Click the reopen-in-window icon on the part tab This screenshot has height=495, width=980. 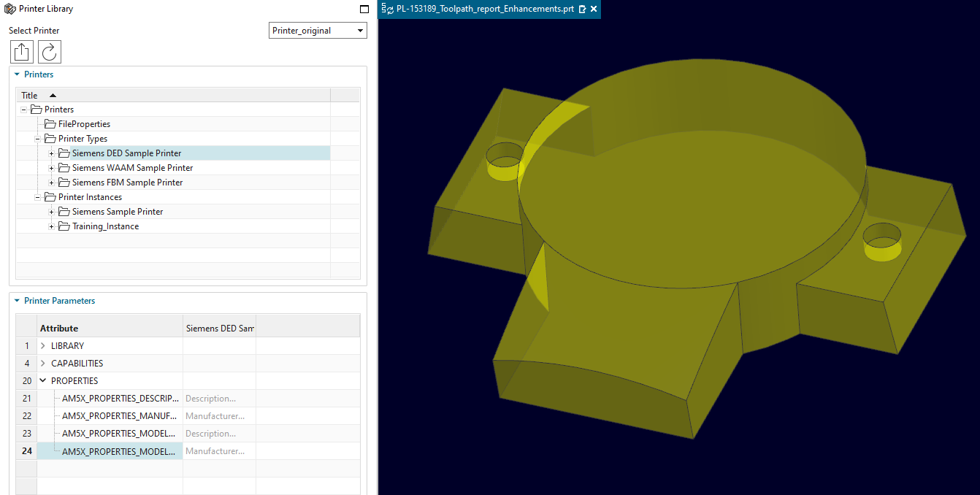click(582, 9)
